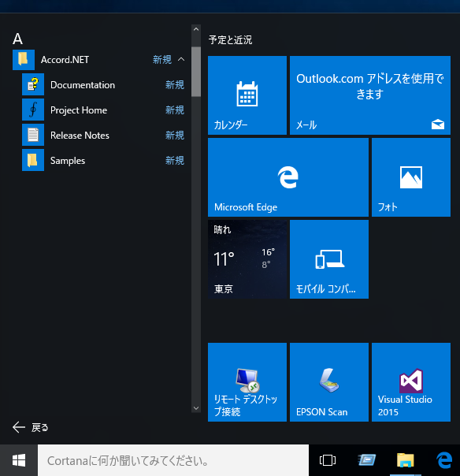The image size is (460, 476).
Task: Click the app list scrollbar down arrow
Action: coord(196,408)
